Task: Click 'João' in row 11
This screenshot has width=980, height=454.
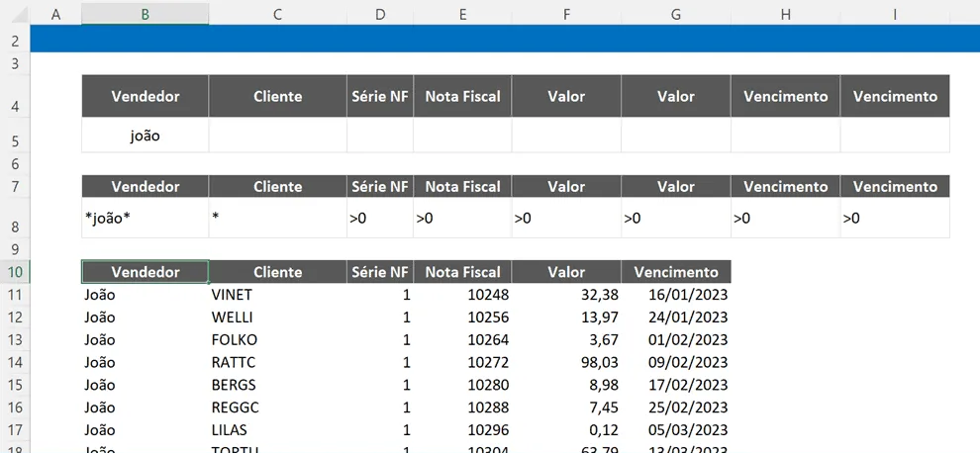Action: coord(145,294)
